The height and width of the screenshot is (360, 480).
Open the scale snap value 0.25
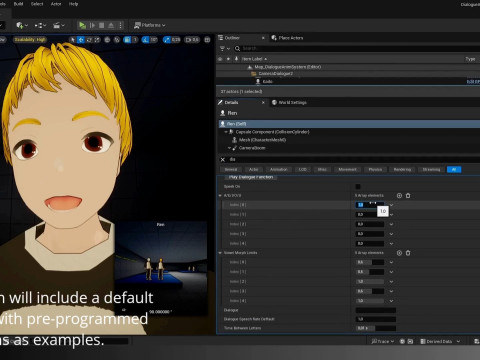pos(176,40)
